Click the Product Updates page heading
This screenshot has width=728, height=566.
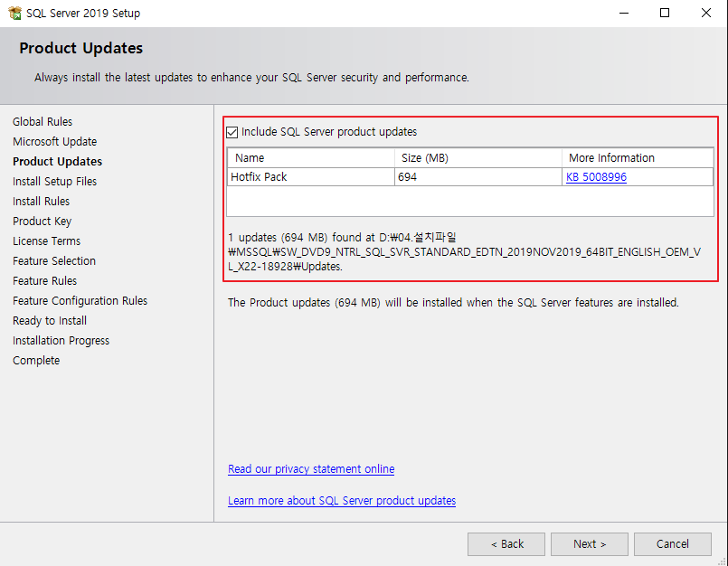80,48
